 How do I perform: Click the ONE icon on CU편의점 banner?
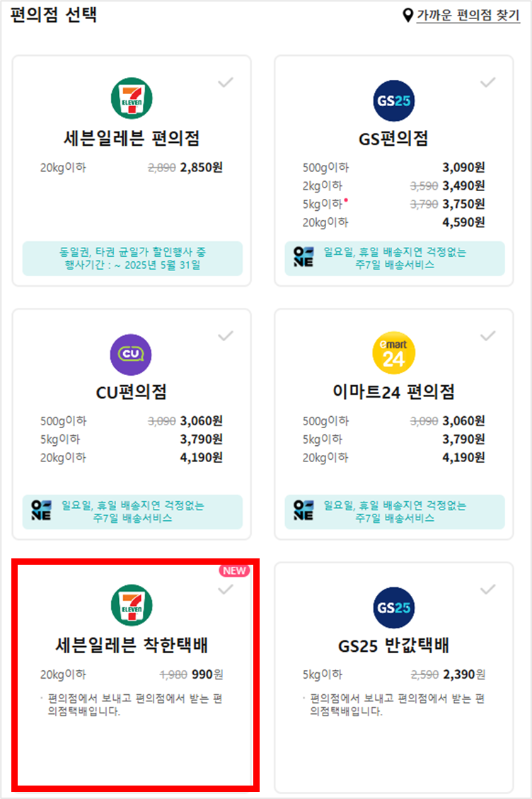[42, 509]
